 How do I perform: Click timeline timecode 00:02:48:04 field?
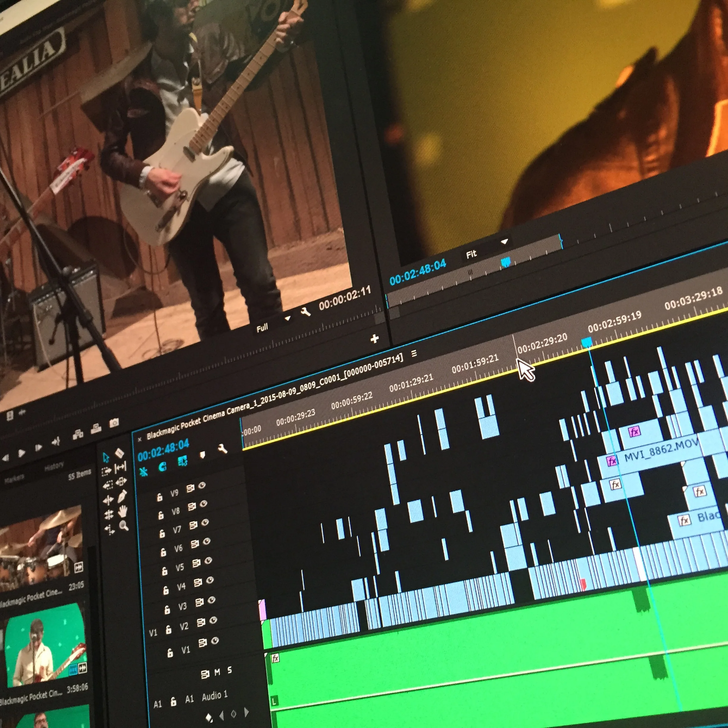point(163,450)
